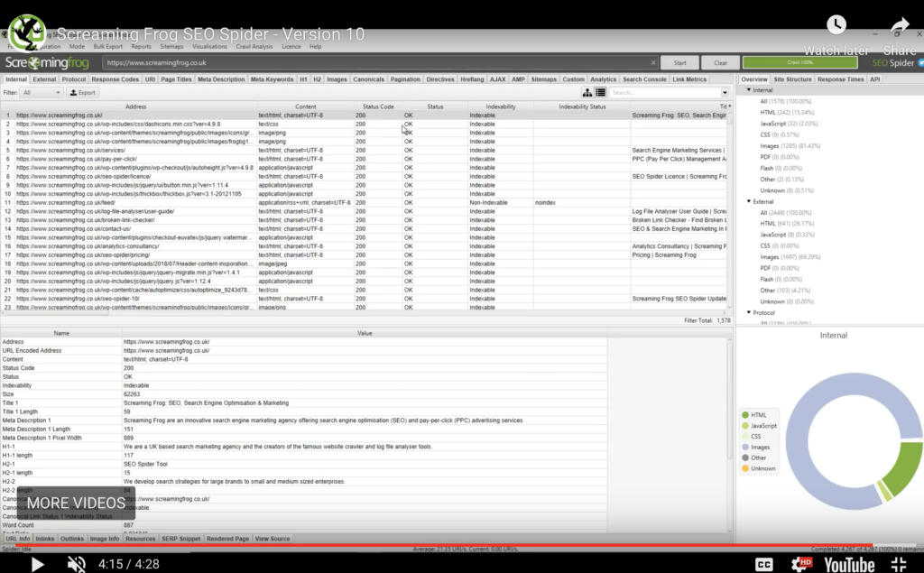This screenshot has width=924, height=573.
Task: Open the Outlinks bottom tab
Action: click(72, 539)
